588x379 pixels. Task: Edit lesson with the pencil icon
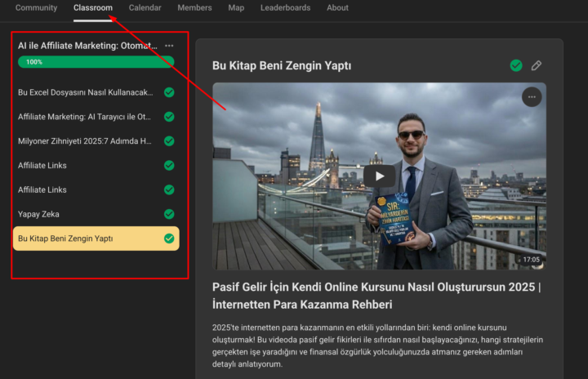click(537, 65)
